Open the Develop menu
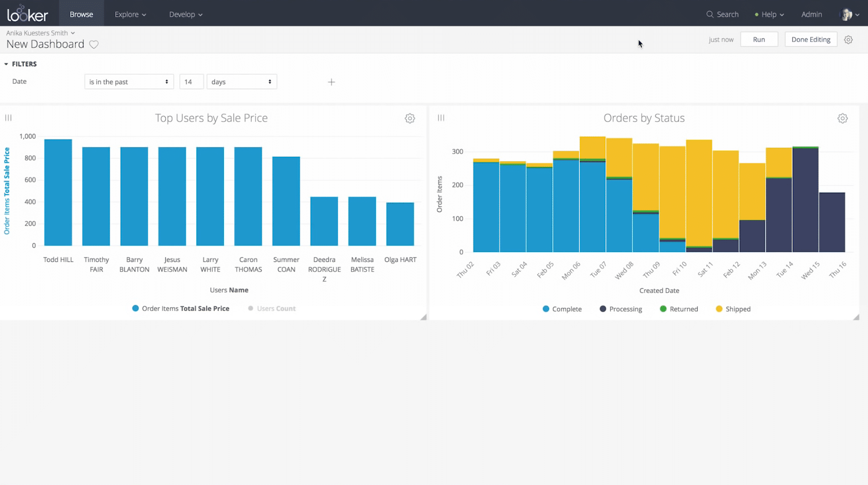The image size is (868, 485). (185, 14)
